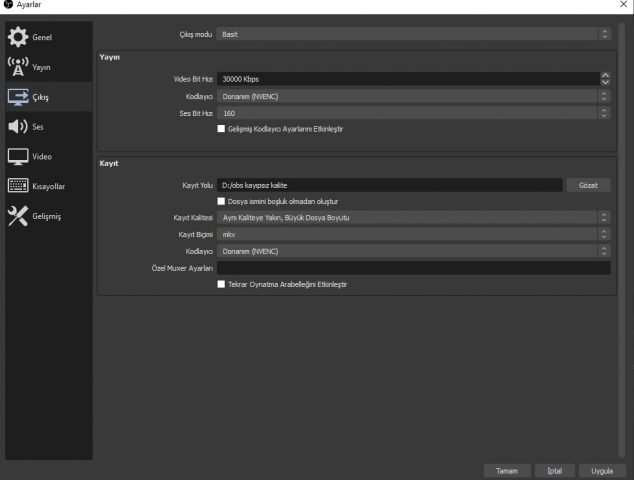Switch to the Genel tab label
This screenshot has width=634, height=480.
coord(42,37)
